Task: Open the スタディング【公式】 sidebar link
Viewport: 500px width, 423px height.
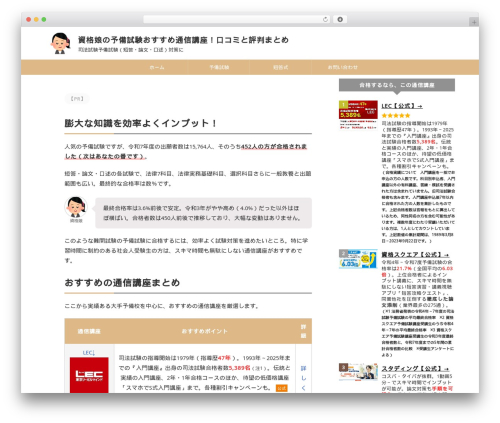Action: tap(415, 369)
